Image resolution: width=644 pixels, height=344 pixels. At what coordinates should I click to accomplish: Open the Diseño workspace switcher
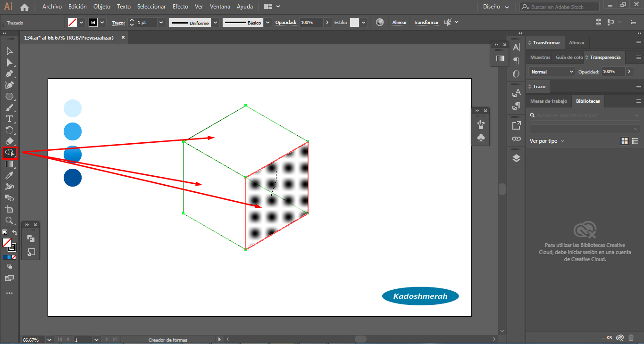[496, 7]
